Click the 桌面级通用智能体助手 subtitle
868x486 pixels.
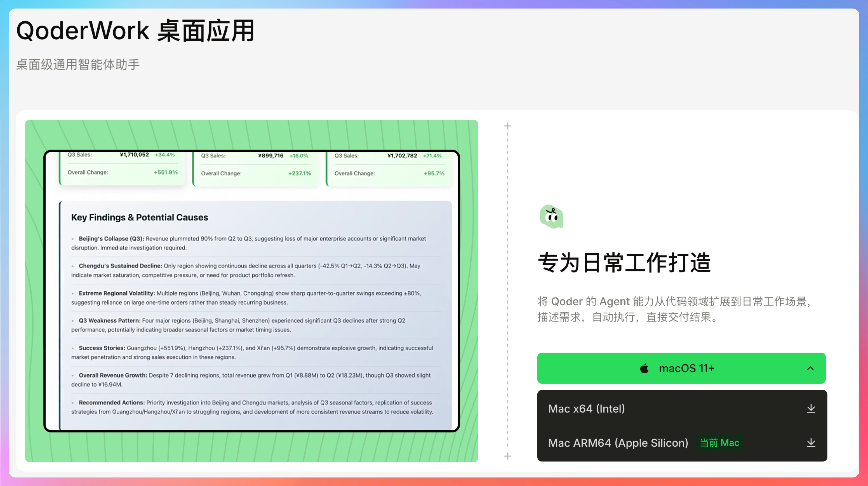[78, 64]
